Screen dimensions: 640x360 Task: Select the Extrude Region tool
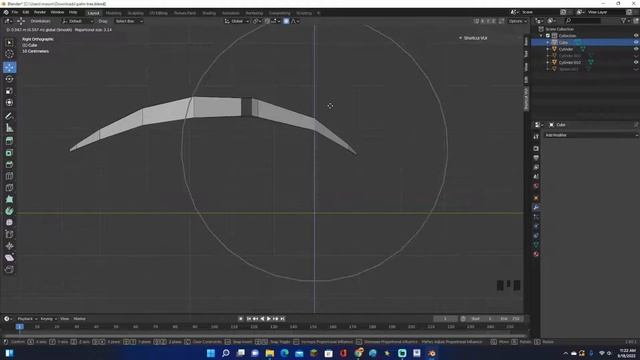click(x=9, y=141)
